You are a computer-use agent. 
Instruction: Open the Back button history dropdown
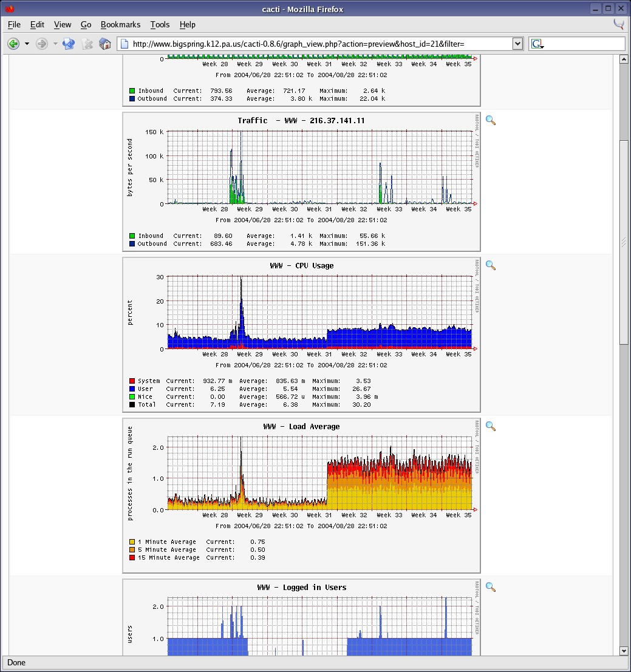click(x=27, y=44)
